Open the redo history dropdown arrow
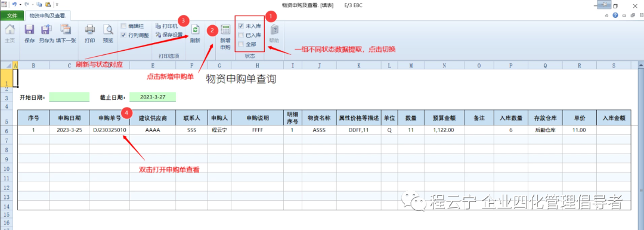 (x=32, y=5)
